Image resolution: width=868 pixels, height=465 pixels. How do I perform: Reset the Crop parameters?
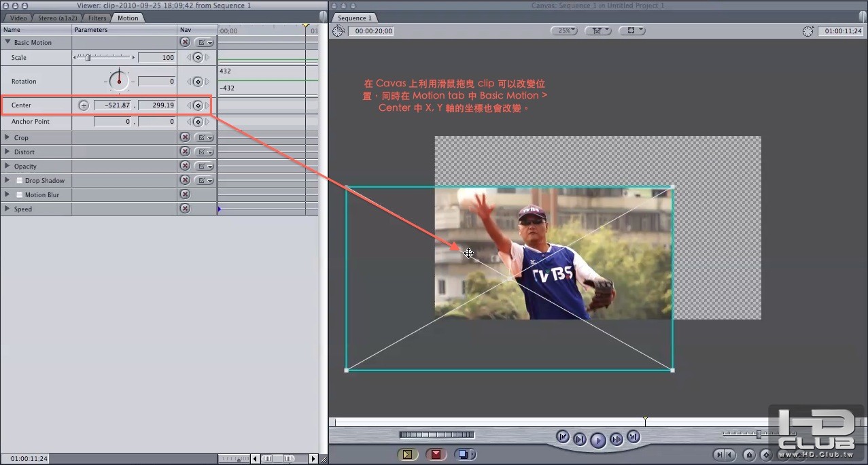pyautogui.click(x=185, y=137)
